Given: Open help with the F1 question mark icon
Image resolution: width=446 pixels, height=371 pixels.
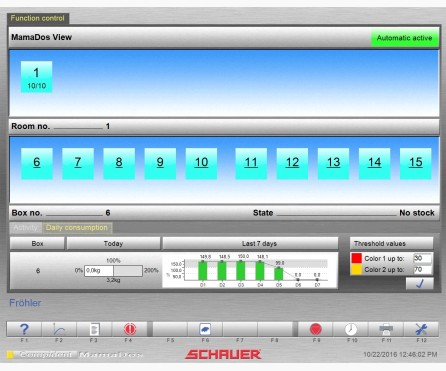Looking at the screenshot, I should 24,329.
